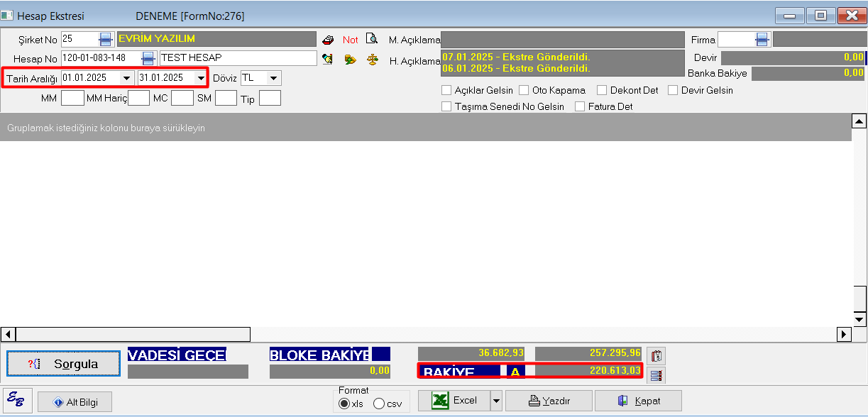The height and width of the screenshot is (417, 868).
Task: Click the MM Hariç input box
Action: 138,98
